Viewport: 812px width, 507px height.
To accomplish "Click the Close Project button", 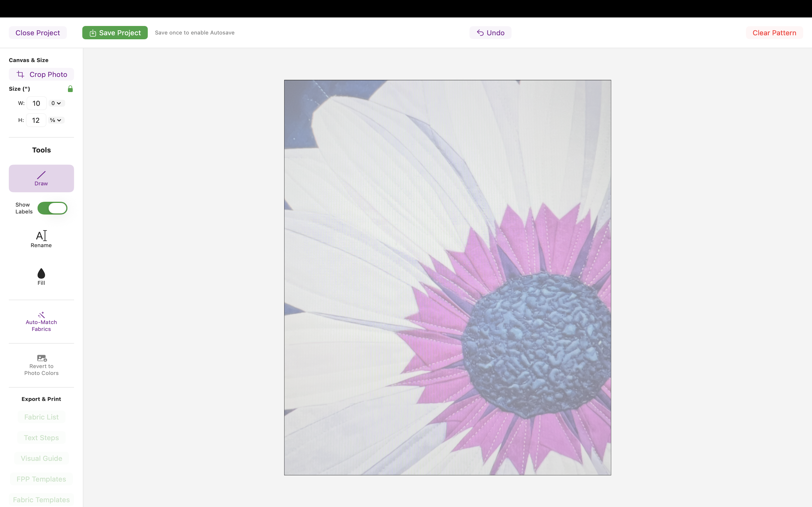I will tap(37, 33).
